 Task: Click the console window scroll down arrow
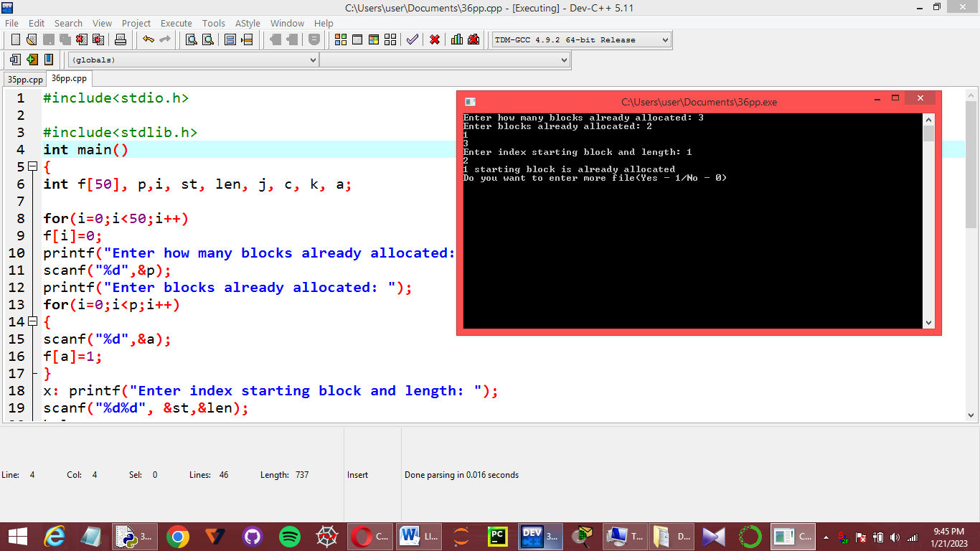pyautogui.click(x=929, y=323)
